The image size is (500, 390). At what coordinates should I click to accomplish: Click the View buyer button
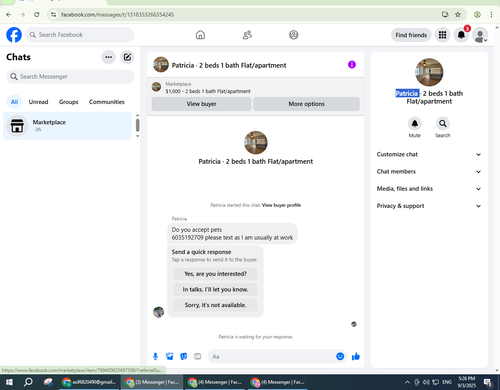click(x=201, y=104)
